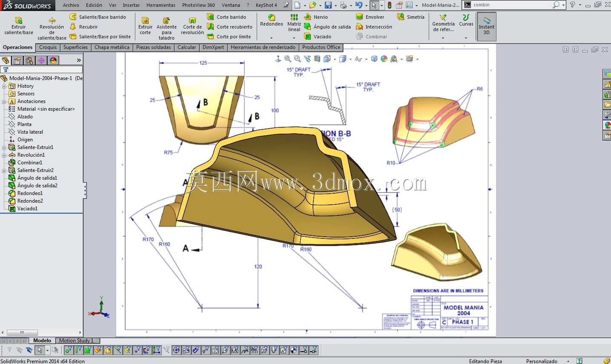
Task: Click Corte por límite button
Action: (x=229, y=37)
